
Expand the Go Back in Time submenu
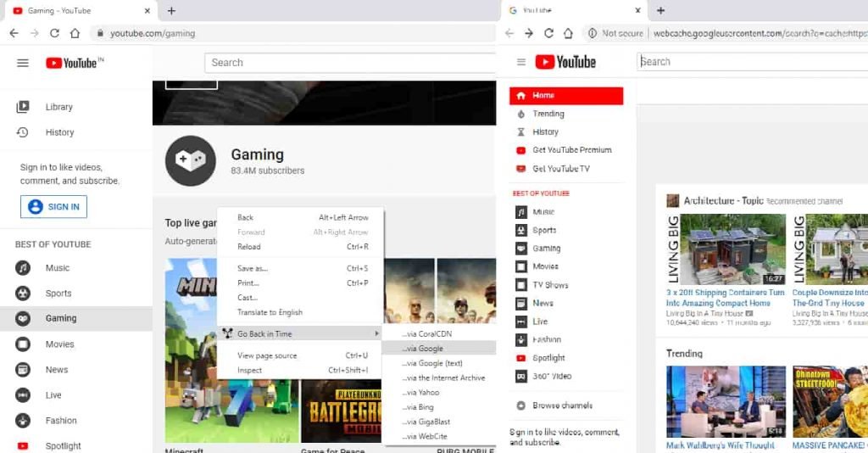click(x=299, y=334)
